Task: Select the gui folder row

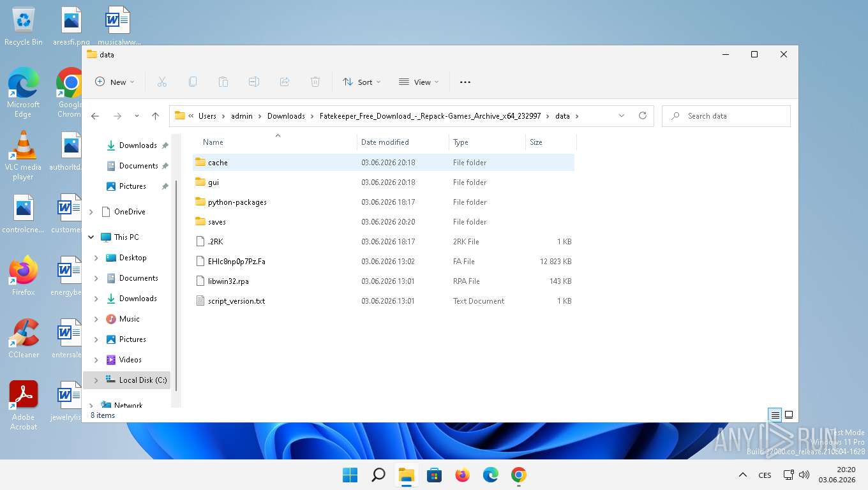Action: click(x=384, y=182)
